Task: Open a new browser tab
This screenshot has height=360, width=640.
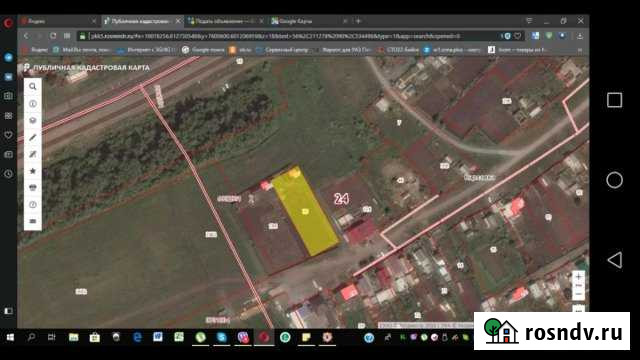Action: pyautogui.click(x=358, y=21)
